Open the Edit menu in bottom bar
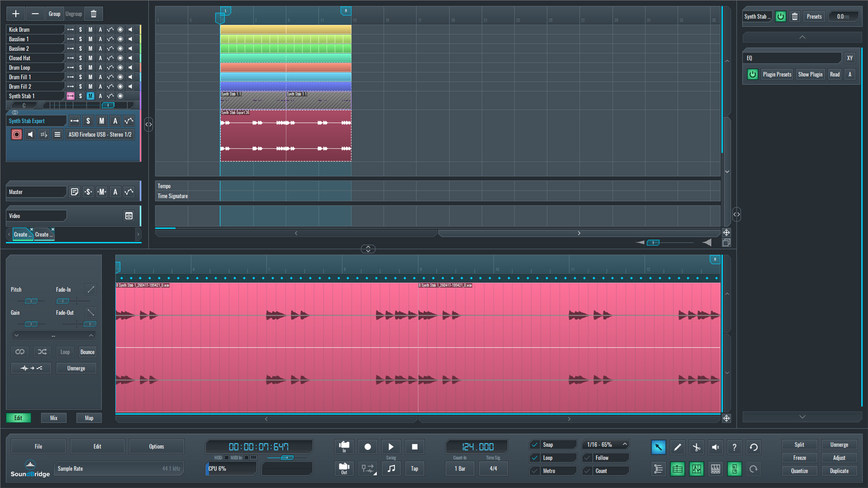The height and width of the screenshot is (488, 868). click(97, 446)
